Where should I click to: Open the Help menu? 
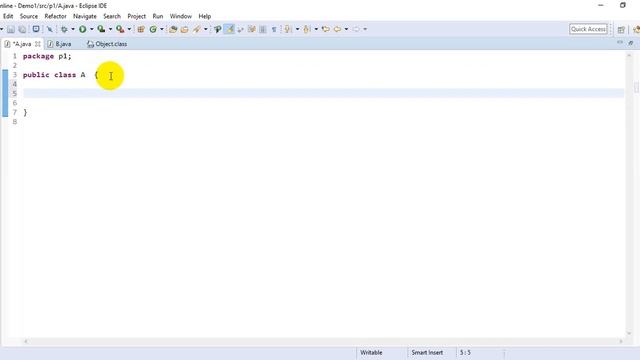click(205, 16)
